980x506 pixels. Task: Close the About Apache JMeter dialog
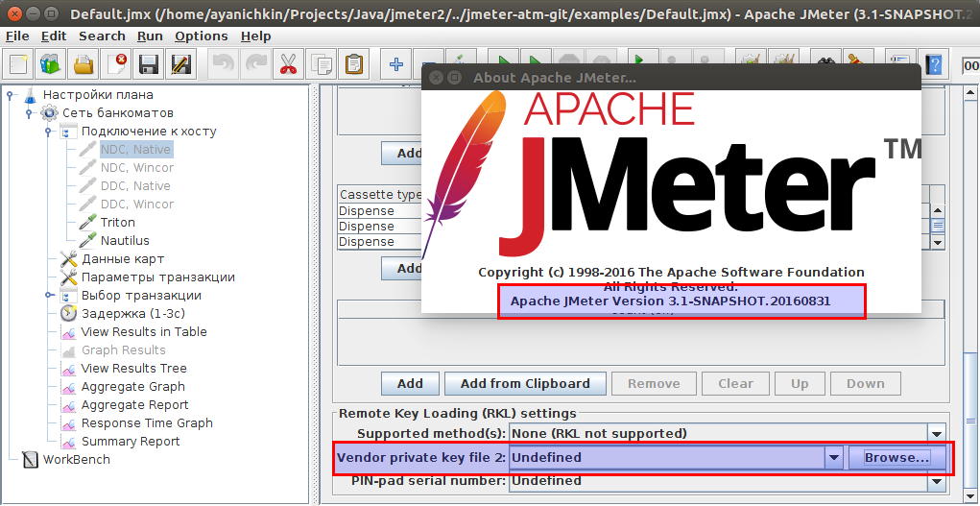(x=437, y=78)
